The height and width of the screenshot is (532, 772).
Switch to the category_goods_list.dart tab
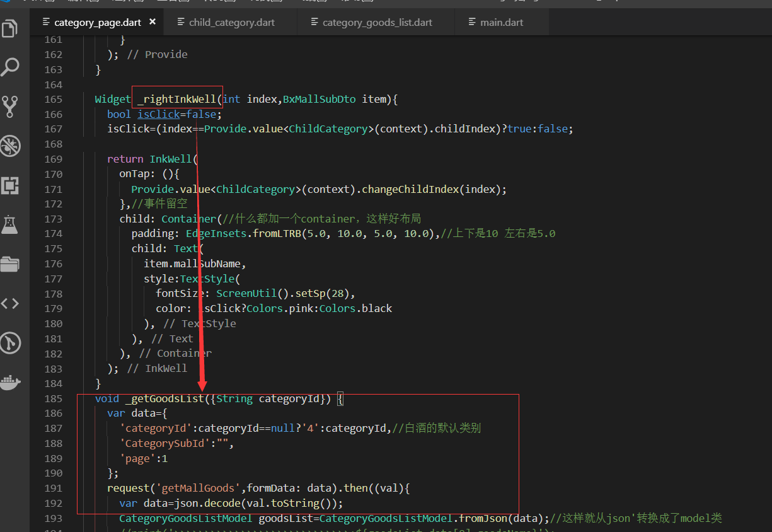[377, 22]
